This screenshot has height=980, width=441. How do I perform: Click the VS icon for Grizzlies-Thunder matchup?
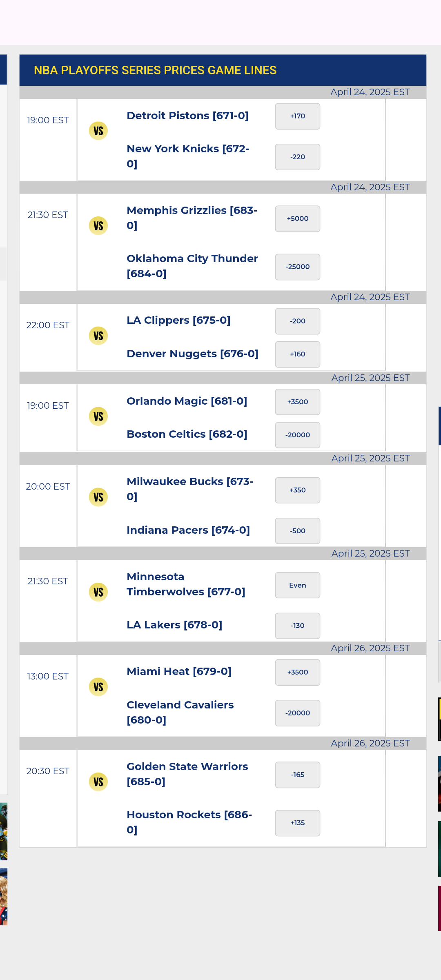click(98, 226)
